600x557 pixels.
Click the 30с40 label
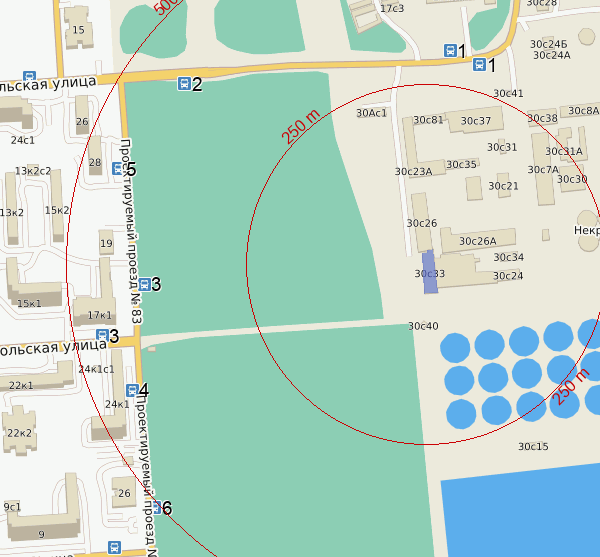click(x=423, y=327)
